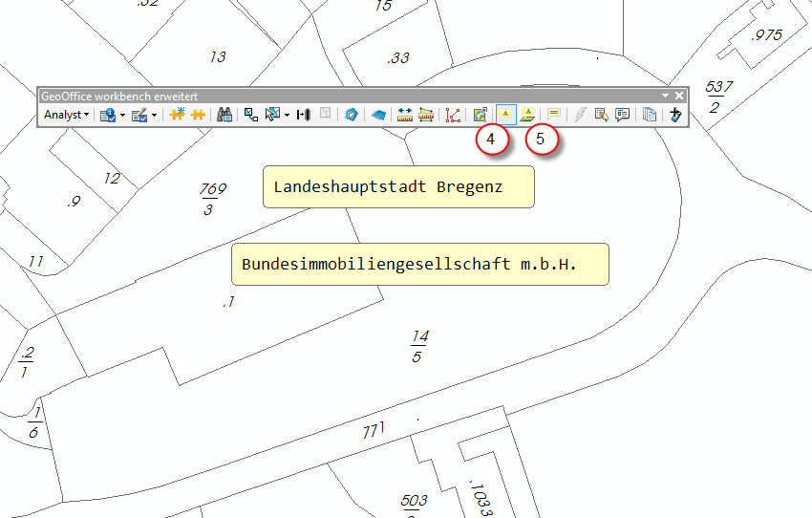Viewport: 812px width, 518px height.
Task: Open the toolbar options arrow in title bar
Action: point(666,96)
